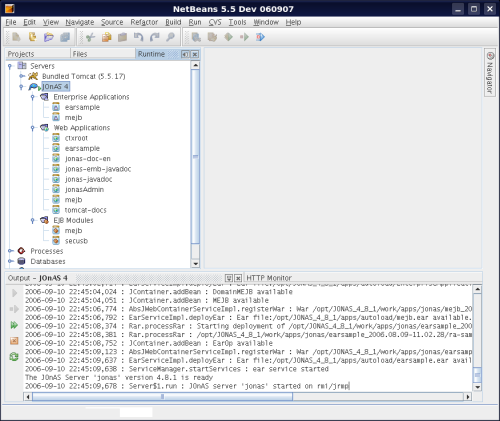Click the Undo arrow icon

coord(139,37)
